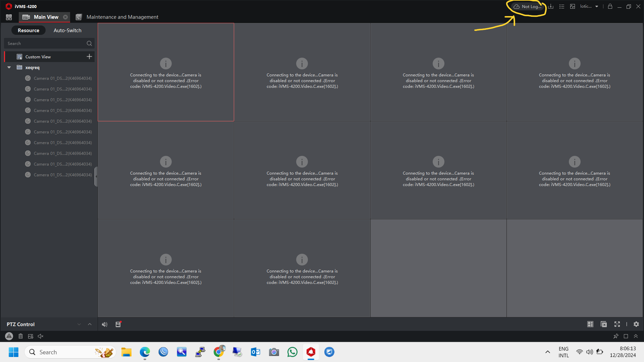Click the Not Logged In cloud button
644x362 pixels.
tap(527, 6)
